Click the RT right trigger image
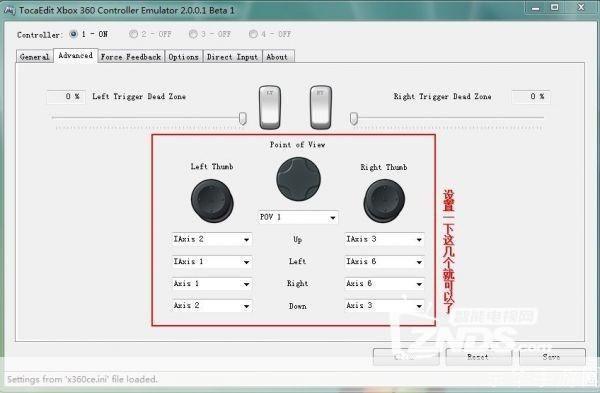This screenshot has height=393, width=600. [x=320, y=107]
